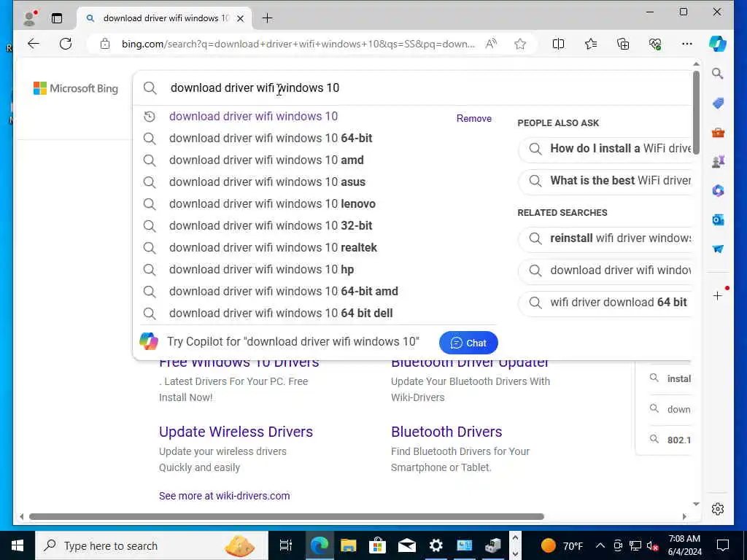Open the Windows Start menu

coord(18,545)
